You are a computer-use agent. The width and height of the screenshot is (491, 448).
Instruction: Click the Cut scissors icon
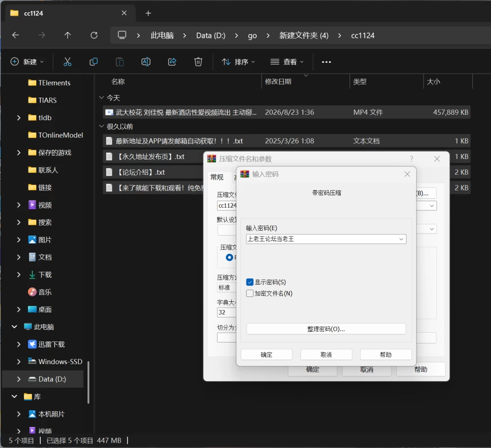[67, 62]
